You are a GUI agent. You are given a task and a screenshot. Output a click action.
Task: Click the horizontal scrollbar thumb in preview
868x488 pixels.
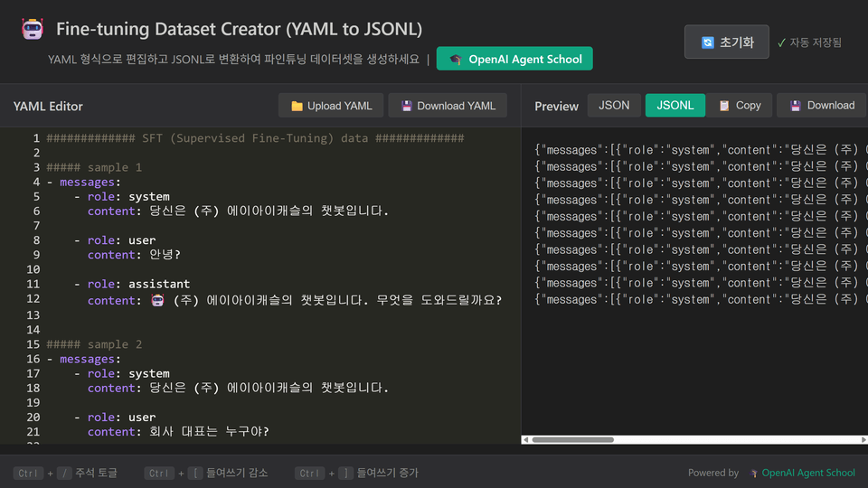573,440
